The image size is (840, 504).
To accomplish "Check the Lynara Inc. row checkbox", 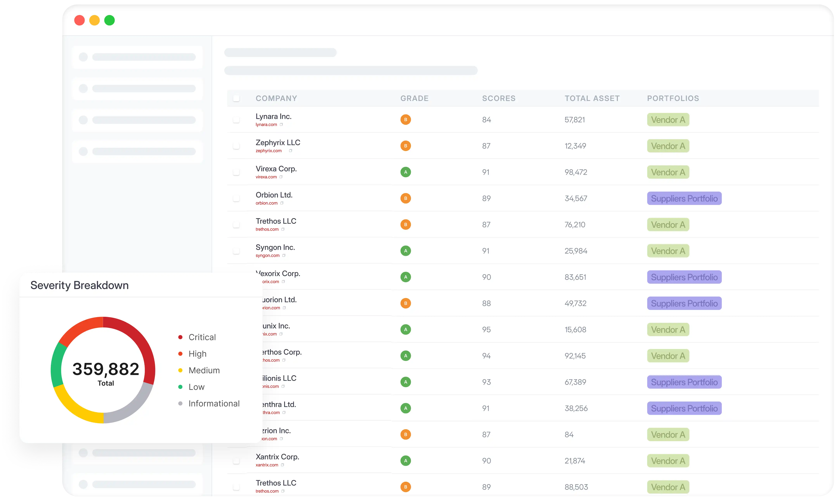I will coord(236,120).
